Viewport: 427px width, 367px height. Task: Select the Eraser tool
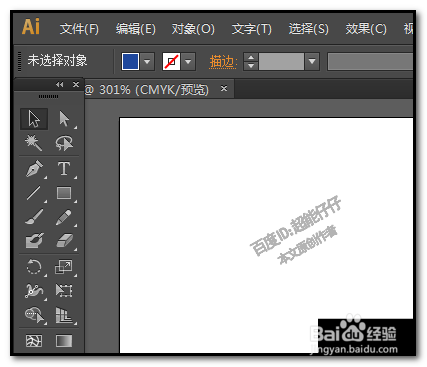coord(64,241)
